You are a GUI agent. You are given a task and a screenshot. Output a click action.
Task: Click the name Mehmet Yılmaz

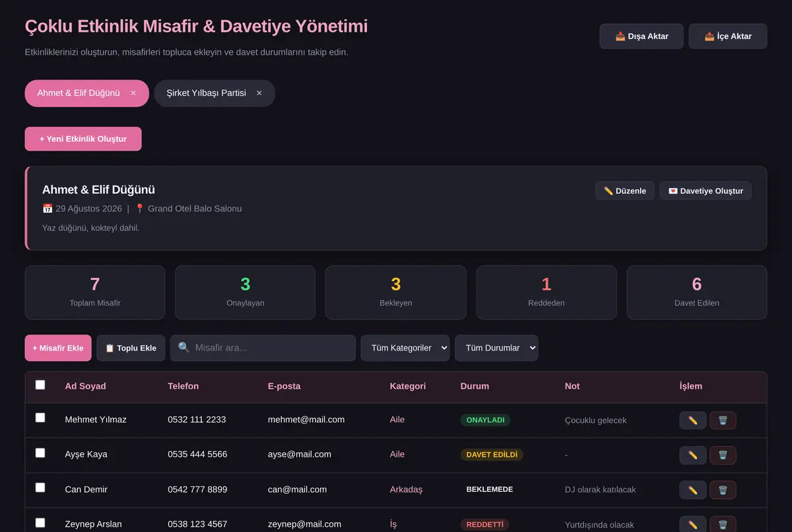(96, 420)
